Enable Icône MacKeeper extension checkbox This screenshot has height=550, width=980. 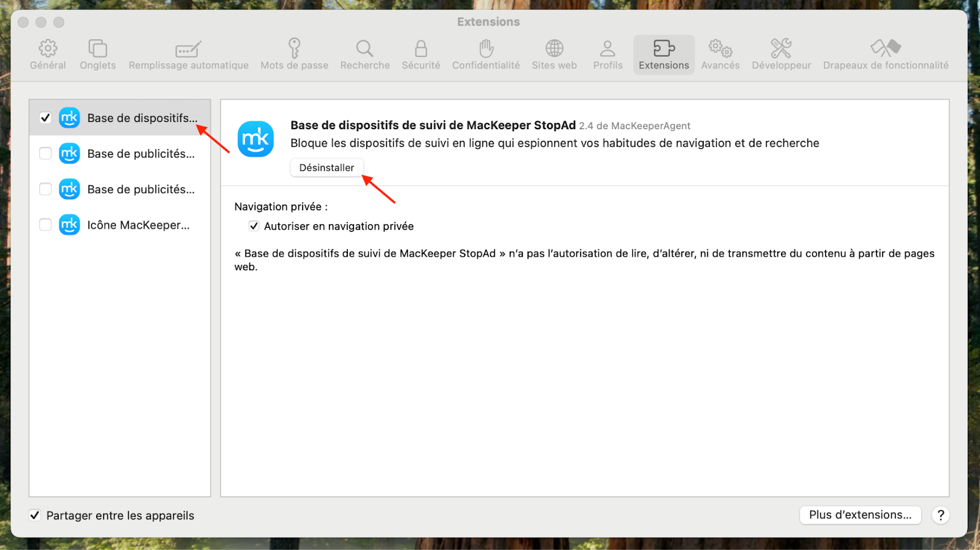45,225
